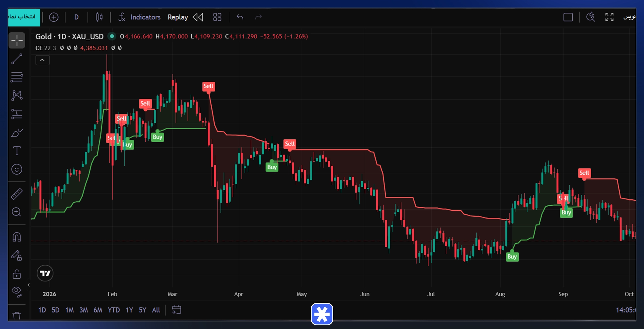The width and height of the screenshot is (644, 329).
Task: Undo the last chart action
Action: [240, 17]
